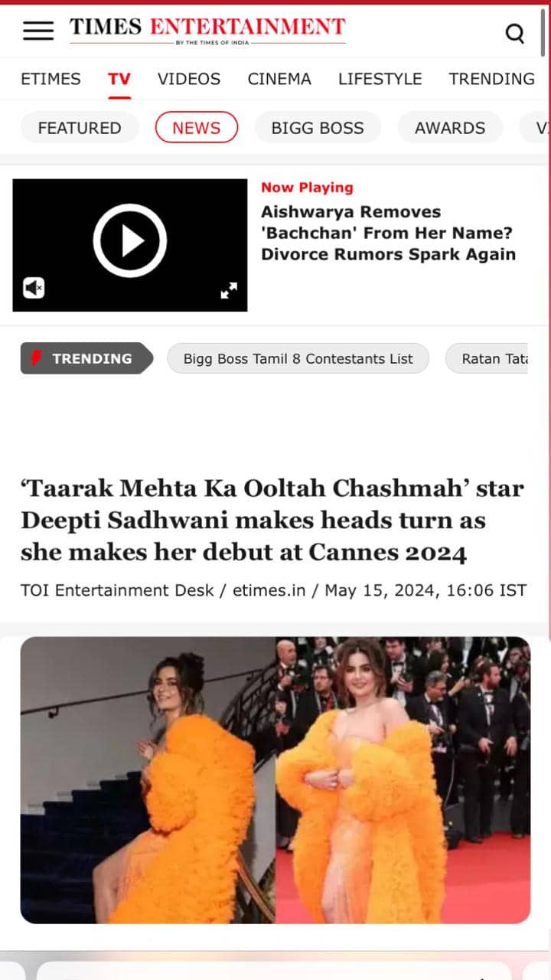Expand video to fullscreen
The width and height of the screenshot is (551, 980).
(x=229, y=290)
